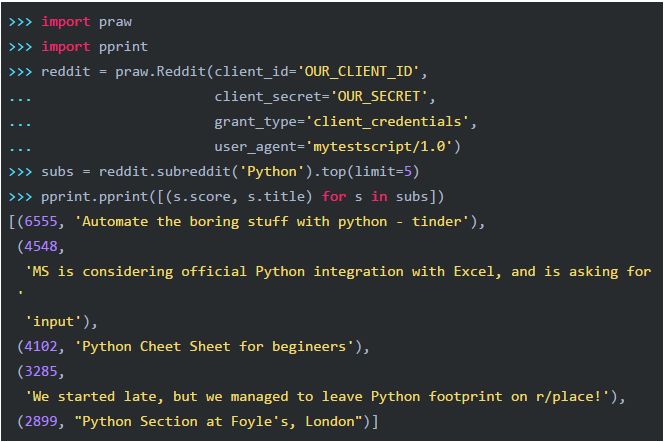The image size is (665, 442).
Task: Click the 'input' string line
Action: click(57, 321)
